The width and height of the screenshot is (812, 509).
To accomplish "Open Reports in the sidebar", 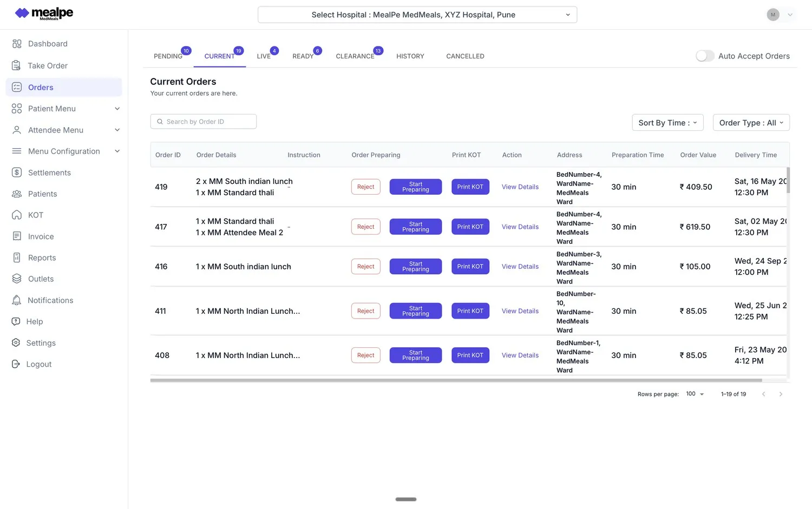I will coord(64,257).
